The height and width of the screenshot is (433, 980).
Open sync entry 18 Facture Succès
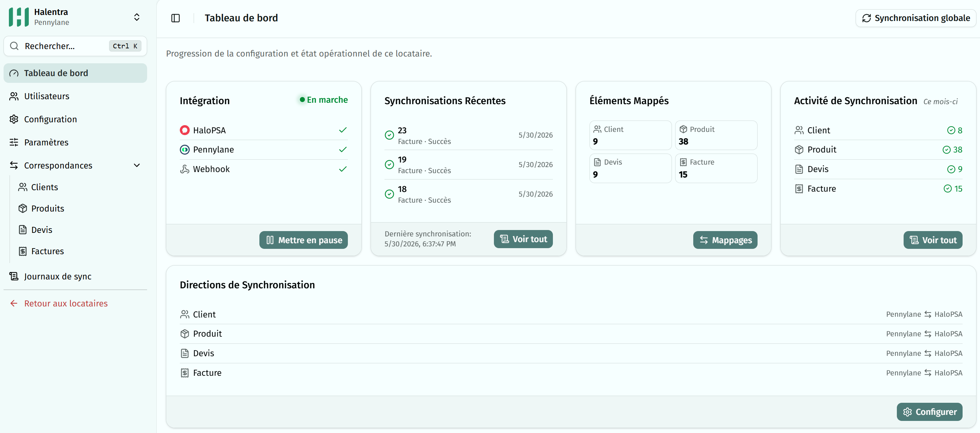[468, 194]
